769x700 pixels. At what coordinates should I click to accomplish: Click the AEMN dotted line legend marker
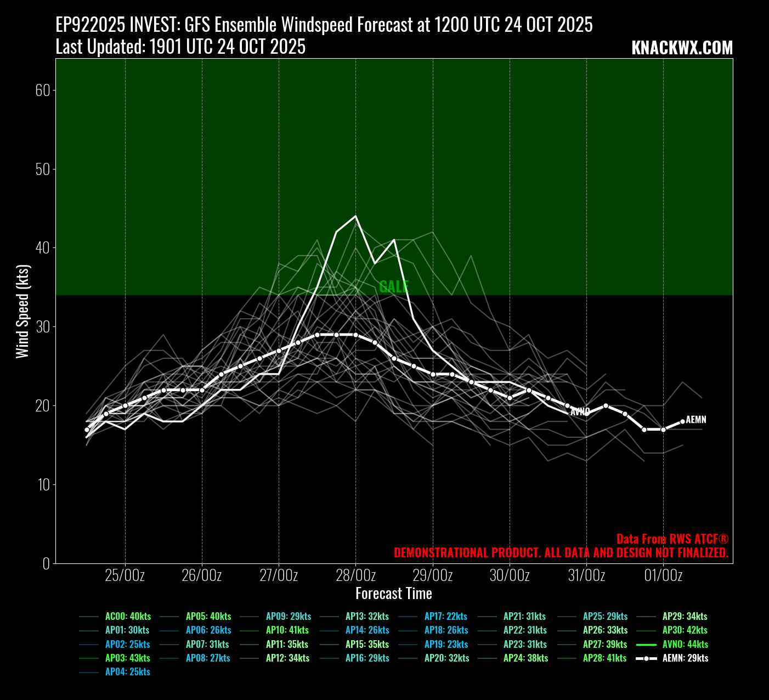[647, 658]
